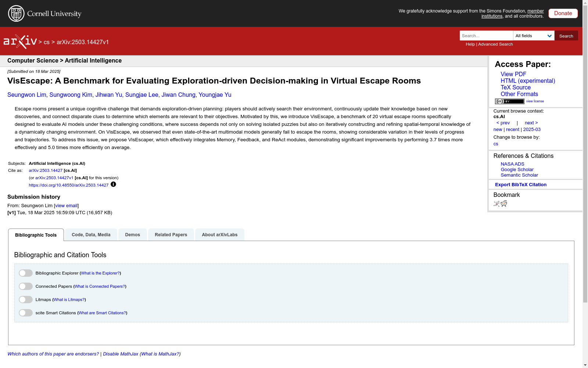This screenshot has height=368, width=588.
Task: Go to next paper link
Action: tap(531, 123)
